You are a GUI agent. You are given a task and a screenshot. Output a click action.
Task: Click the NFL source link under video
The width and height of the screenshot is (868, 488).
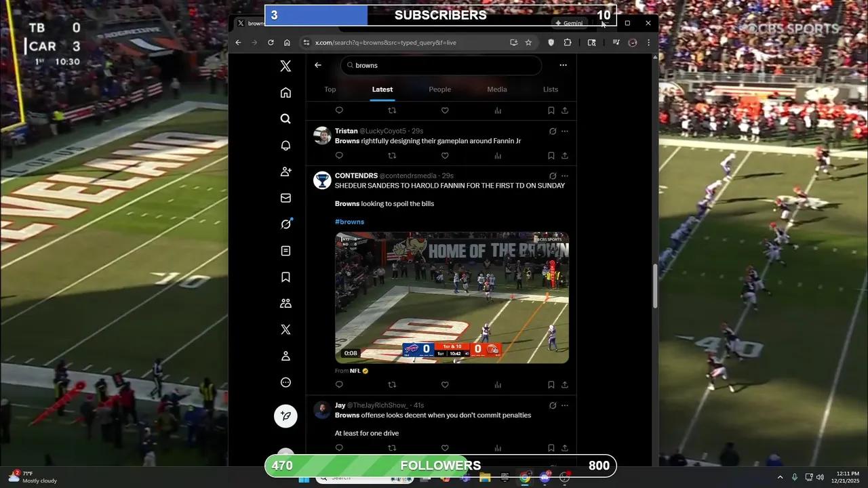[355, 371]
